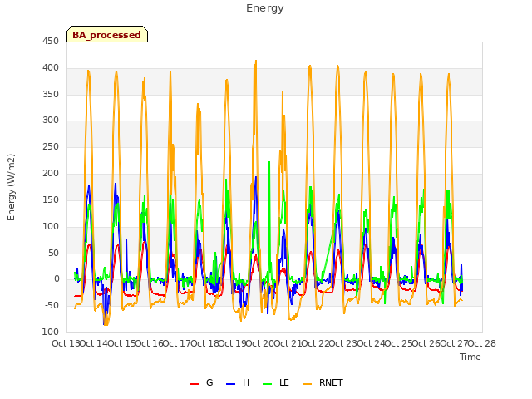Click the G legend entry
532x399 pixels.
[x=201, y=382]
